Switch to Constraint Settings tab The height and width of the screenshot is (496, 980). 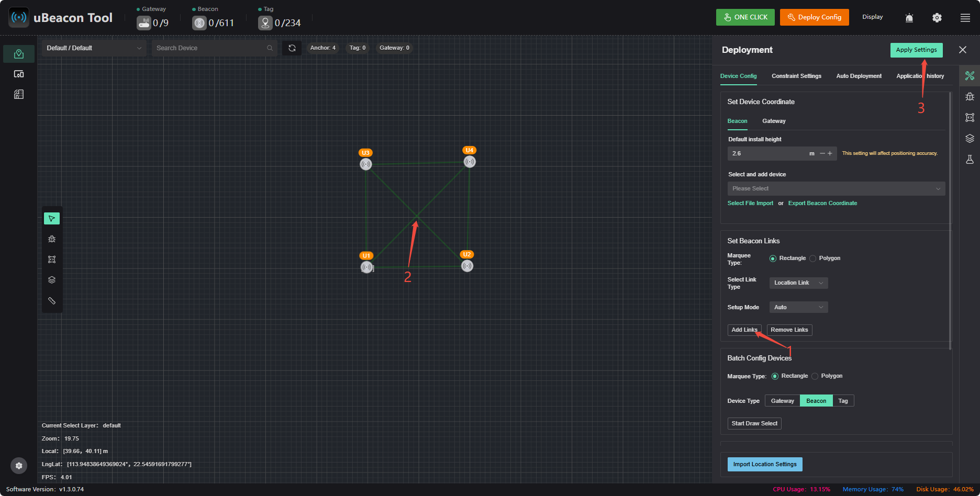coord(796,76)
